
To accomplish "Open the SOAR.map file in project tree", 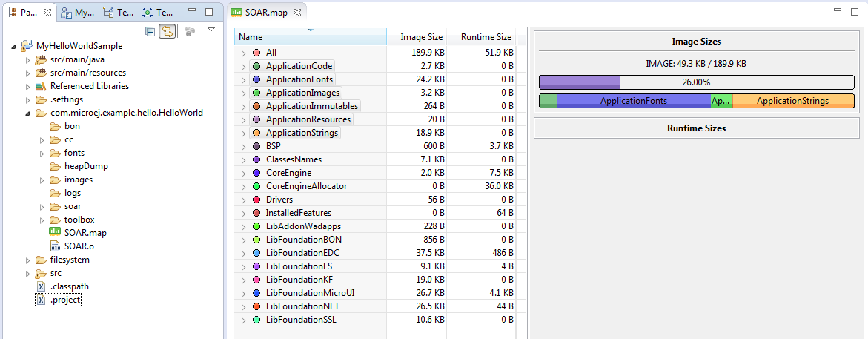I will point(85,232).
